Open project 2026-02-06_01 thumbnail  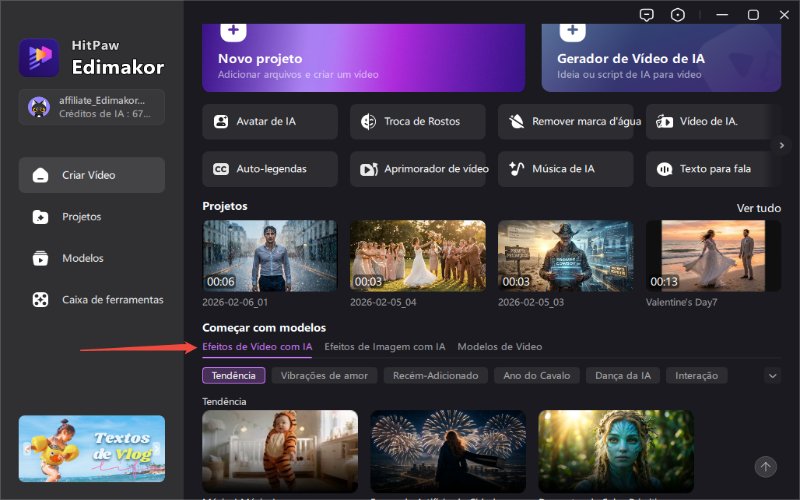pos(270,256)
